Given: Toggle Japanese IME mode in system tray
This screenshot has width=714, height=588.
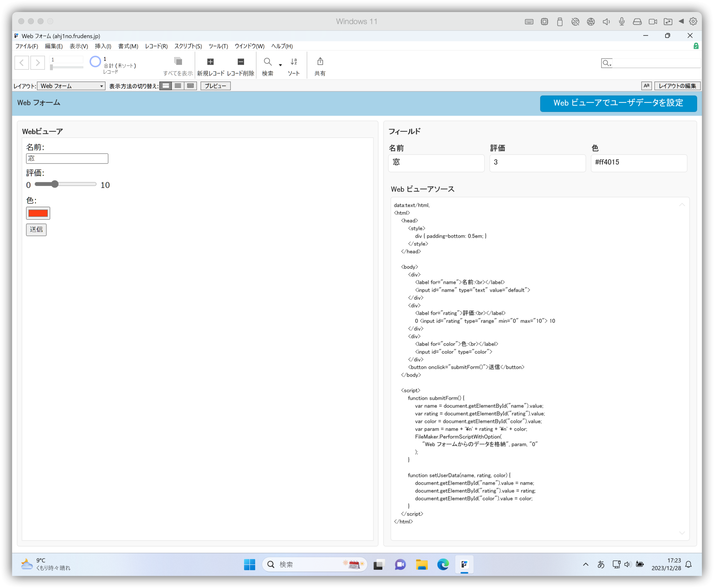Looking at the screenshot, I should pos(601,564).
